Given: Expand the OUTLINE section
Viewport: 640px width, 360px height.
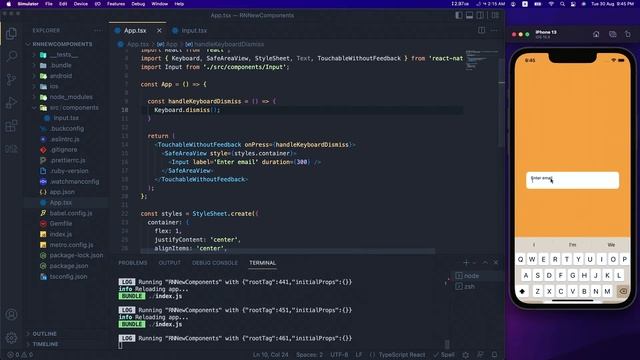Looking at the screenshot, I should tap(44, 334).
